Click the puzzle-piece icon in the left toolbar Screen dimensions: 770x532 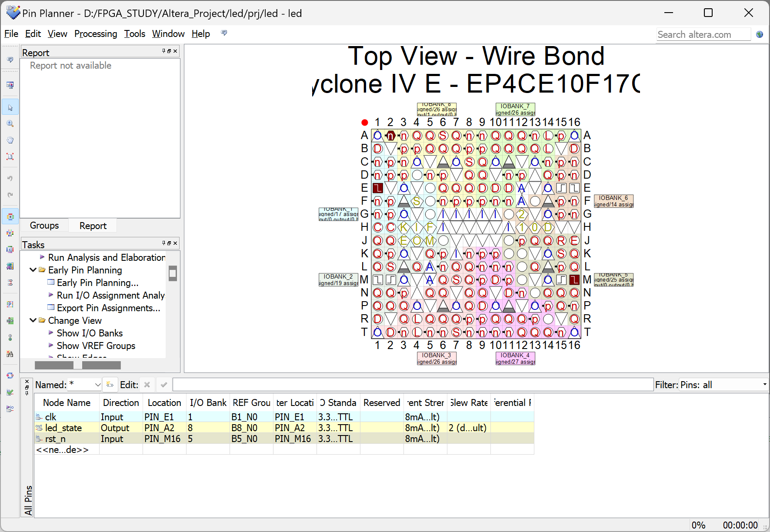[x=10, y=266]
